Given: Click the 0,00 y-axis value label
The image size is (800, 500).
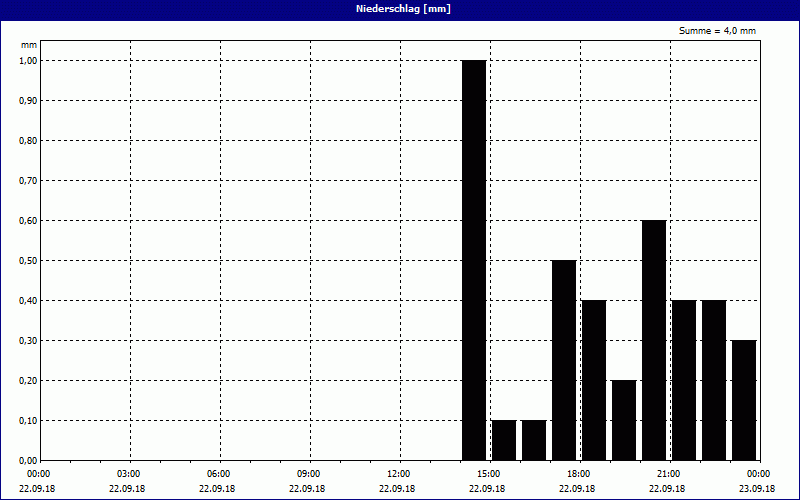Looking at the screenshot, I should coord(28,461).
